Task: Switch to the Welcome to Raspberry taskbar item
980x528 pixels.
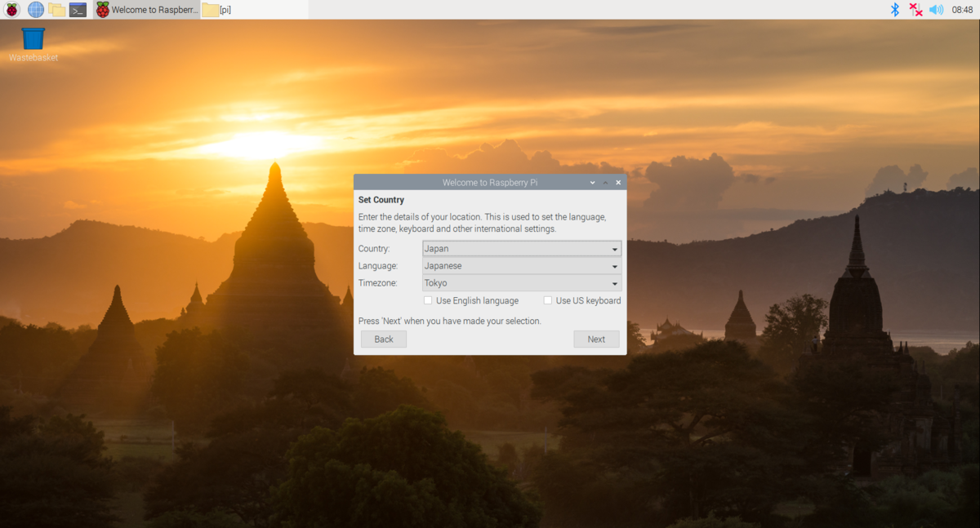Action: tap(147, 10)
